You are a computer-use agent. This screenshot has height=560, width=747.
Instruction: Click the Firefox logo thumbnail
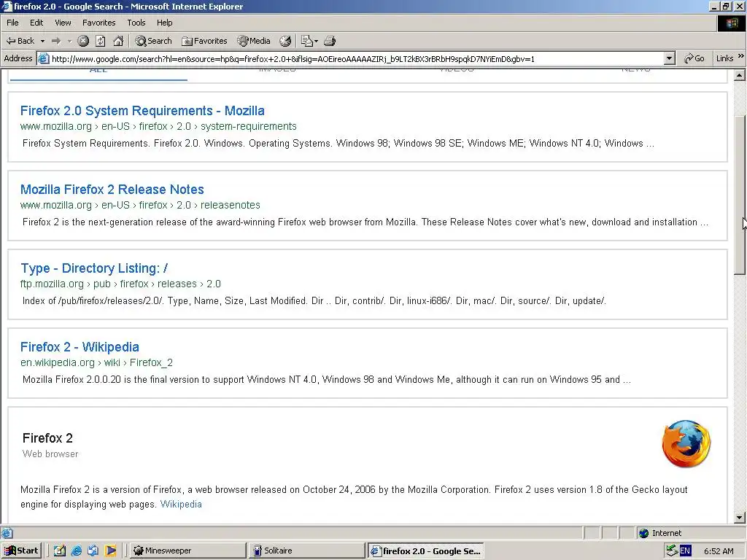click(x=686, y=443)
